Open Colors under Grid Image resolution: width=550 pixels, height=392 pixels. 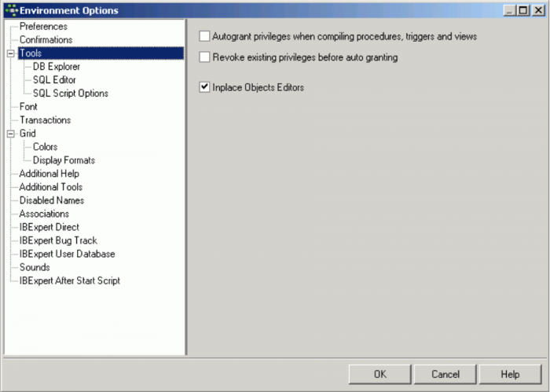coord(45,147)
